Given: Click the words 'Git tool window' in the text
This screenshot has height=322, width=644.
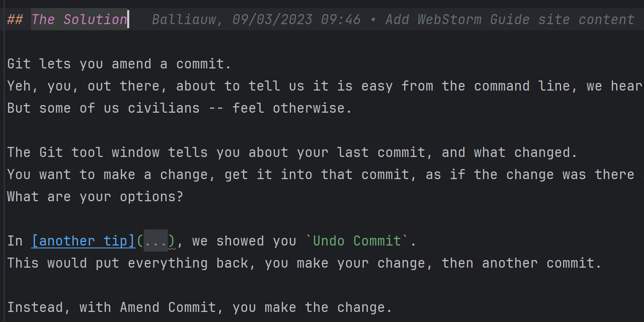Looking at the screenshot, I should [99, 152].
